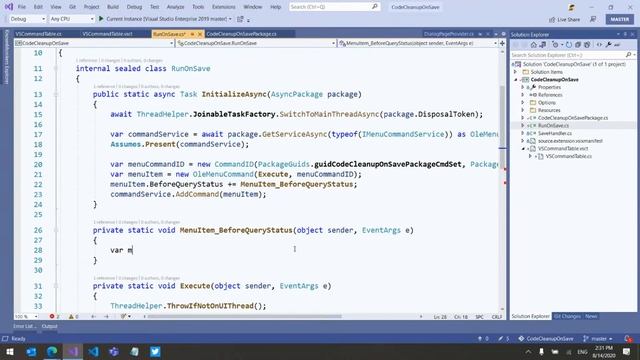The height and width of the screenshot is (360, 640).
Task: Click the Visual Studio logo icon
Action: click(9, 7)
